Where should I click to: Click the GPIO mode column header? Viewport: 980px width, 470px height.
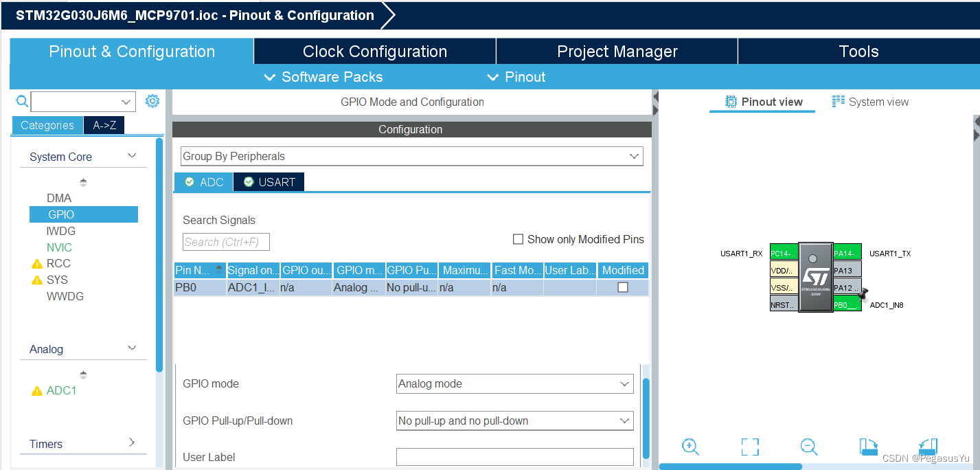(359, 270)
